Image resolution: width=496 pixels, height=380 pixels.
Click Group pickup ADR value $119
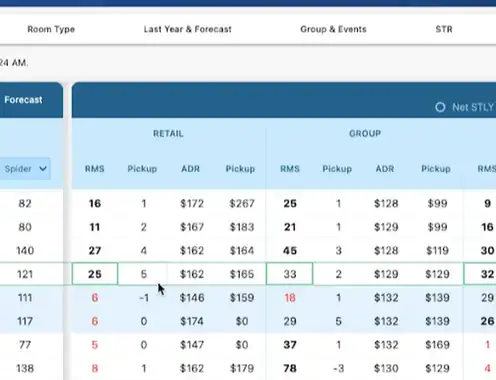pos(437,250)
